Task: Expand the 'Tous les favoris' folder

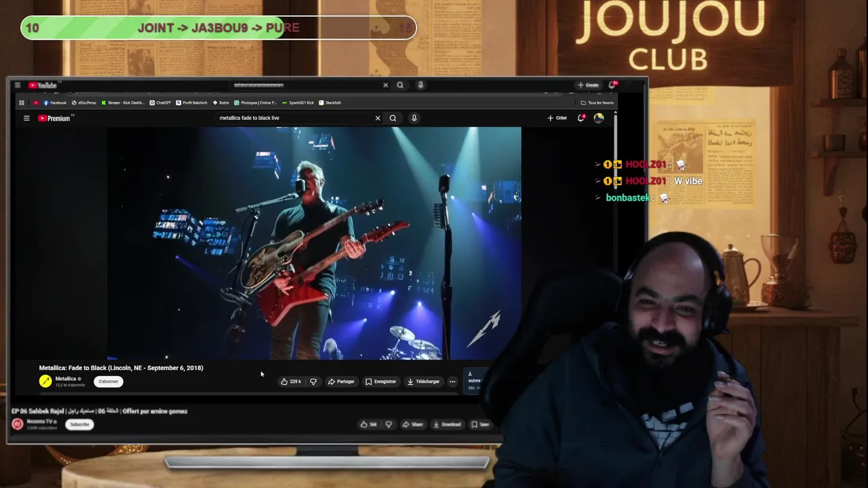Action: point(597,103)
